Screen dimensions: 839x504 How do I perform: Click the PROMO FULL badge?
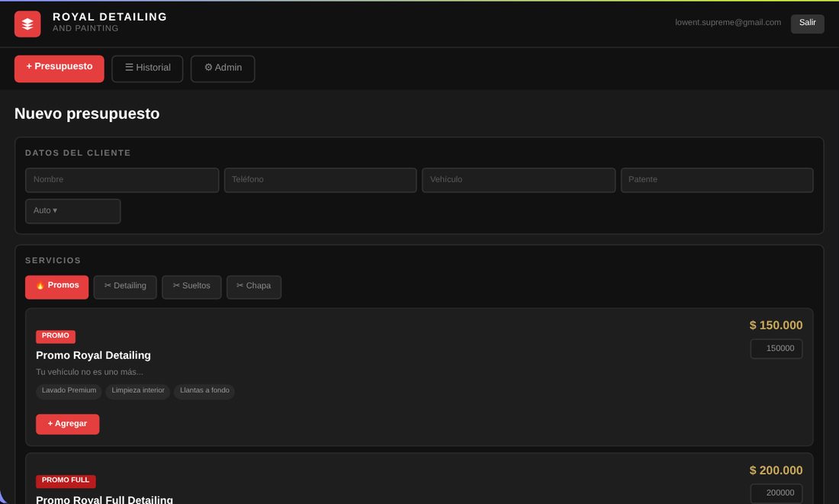coord(66,480)
